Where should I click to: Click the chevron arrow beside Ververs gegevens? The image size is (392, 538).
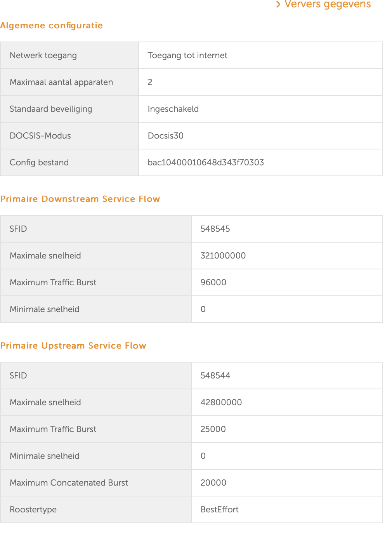[278, 4]
